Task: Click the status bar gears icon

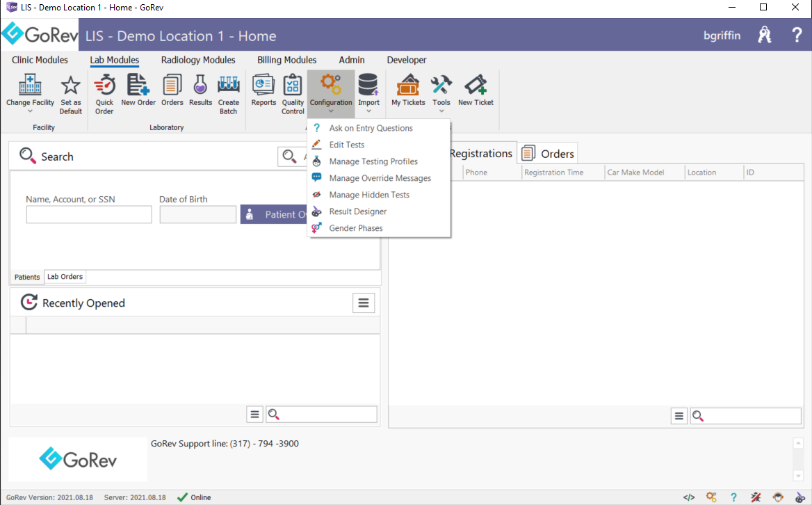Action: [x=711, y=497]
